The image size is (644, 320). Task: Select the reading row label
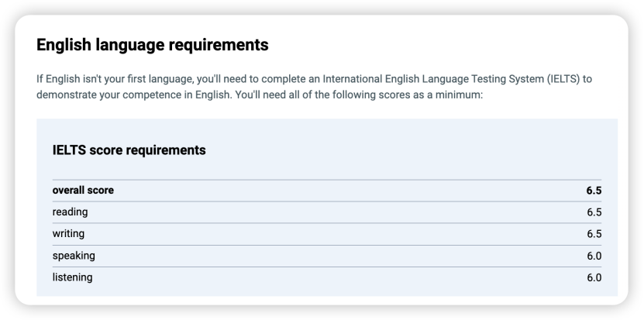pos(70,212)
